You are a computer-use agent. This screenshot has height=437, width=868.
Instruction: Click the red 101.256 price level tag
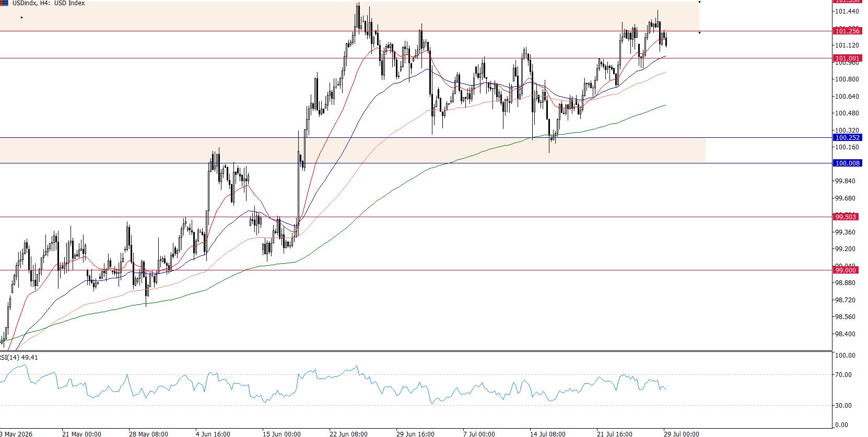click(847, 31)
